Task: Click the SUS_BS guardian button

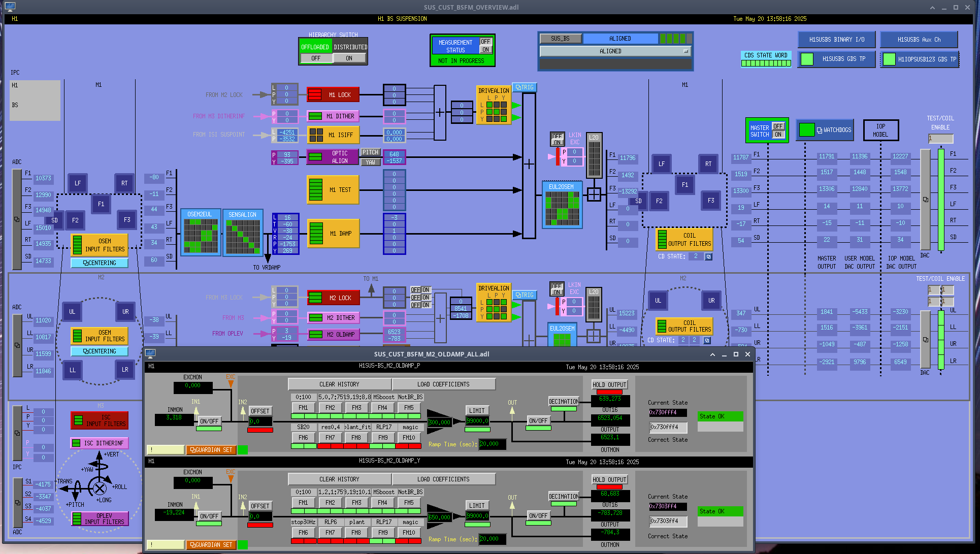Action: (560, 39)
